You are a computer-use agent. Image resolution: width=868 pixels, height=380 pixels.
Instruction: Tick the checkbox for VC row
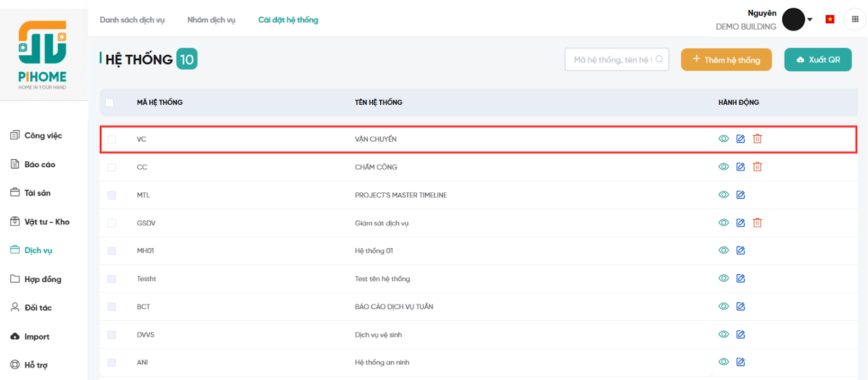coord(112,140)
